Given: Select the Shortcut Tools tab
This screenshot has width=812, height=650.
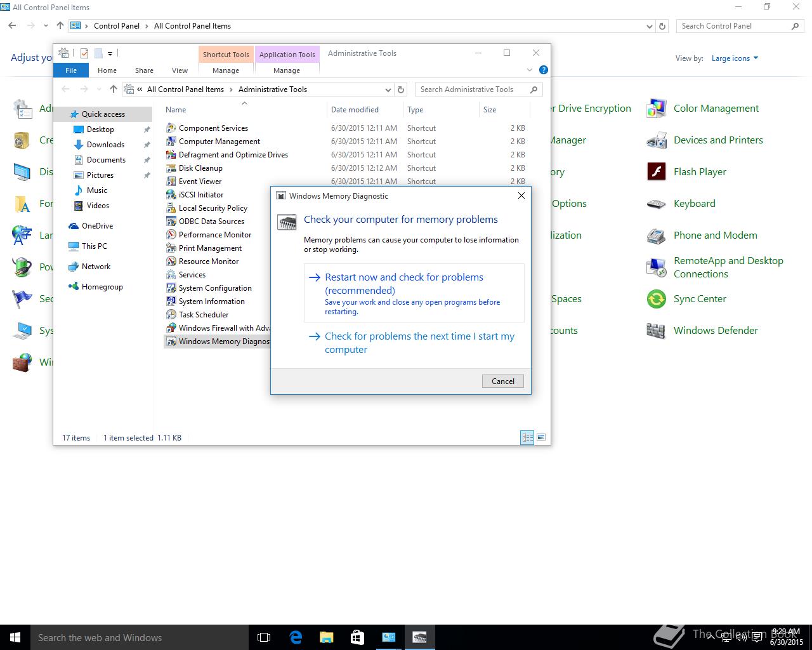Looking at the screenshot, I should coord(226,55).
